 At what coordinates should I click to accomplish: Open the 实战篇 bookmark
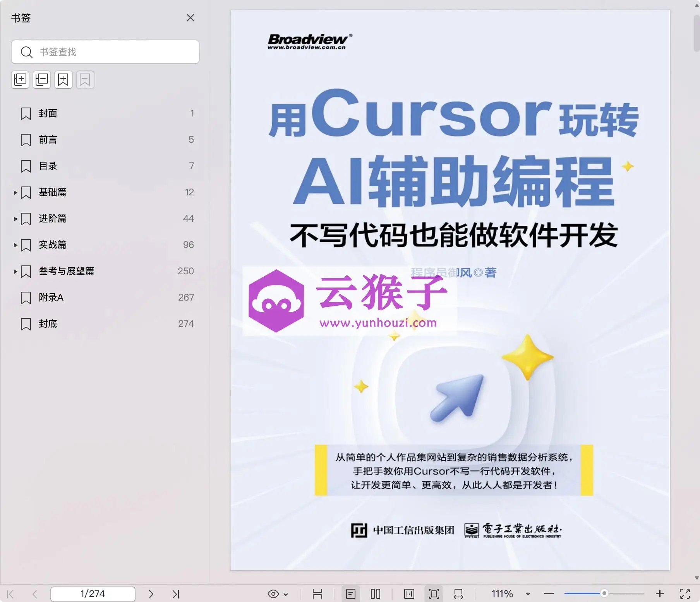(53, 245)
